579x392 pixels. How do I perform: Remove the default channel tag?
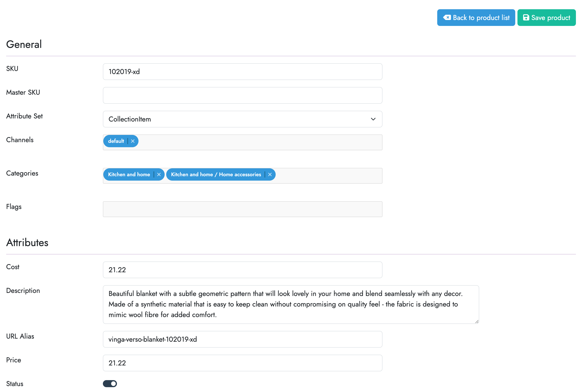[133, 141]
